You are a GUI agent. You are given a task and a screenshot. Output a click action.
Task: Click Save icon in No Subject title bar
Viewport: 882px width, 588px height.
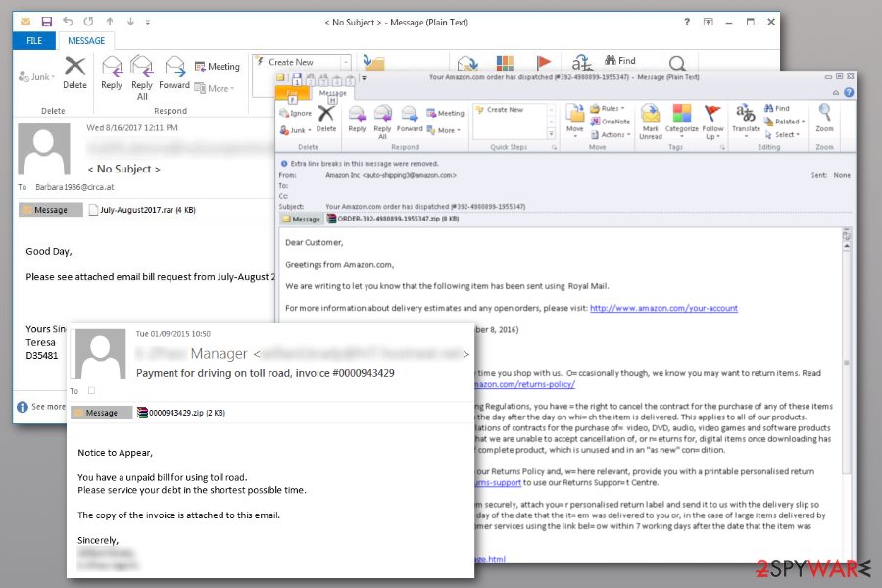[47, 22]
